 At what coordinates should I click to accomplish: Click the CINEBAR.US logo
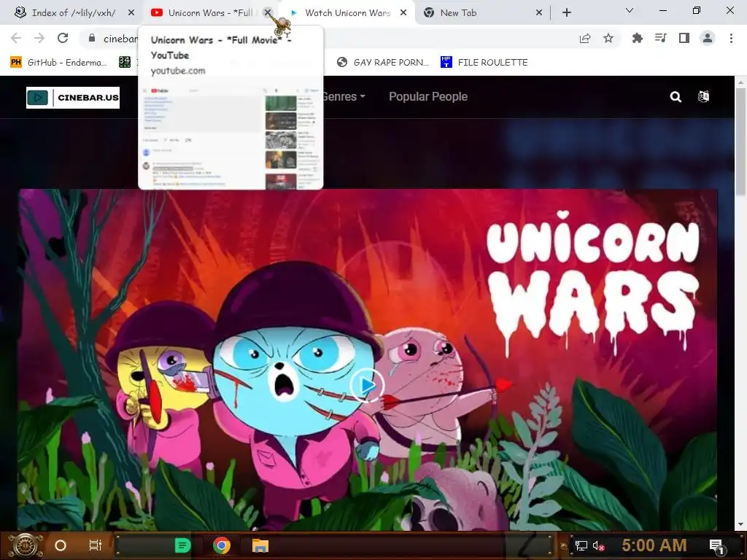[73, 98]
